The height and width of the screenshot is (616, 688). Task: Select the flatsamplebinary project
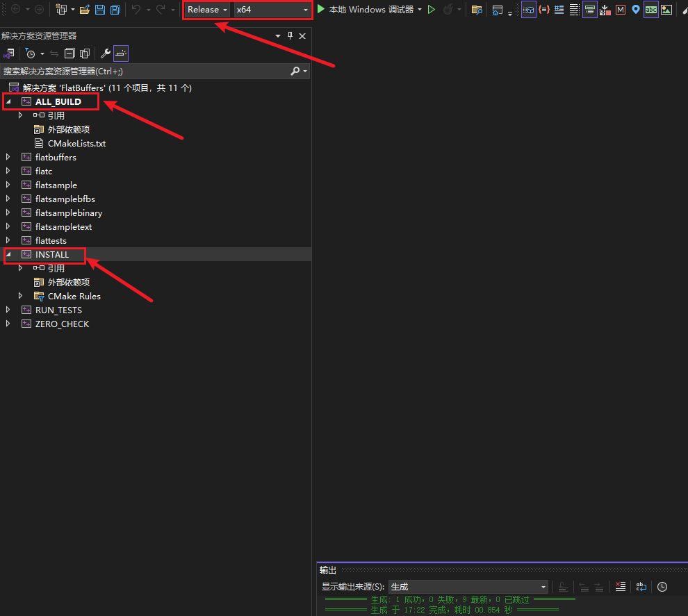coord(68,213)
